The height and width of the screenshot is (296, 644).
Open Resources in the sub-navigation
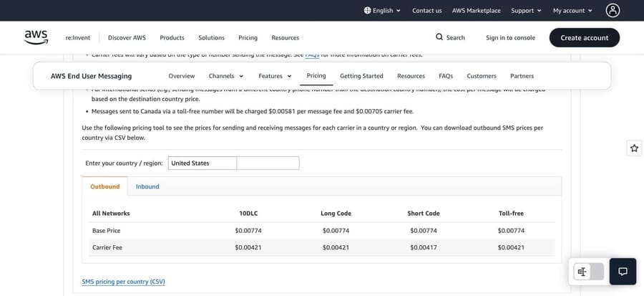point(411,76)
